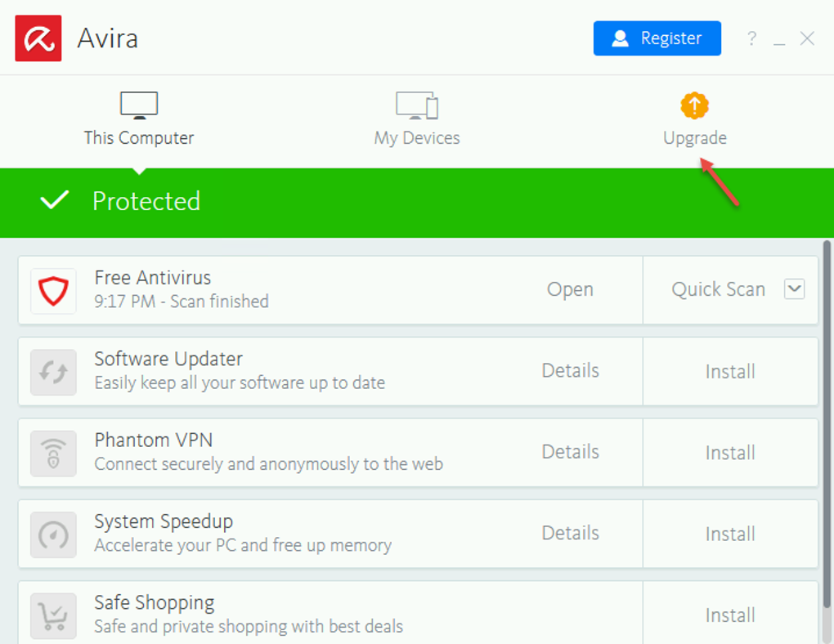Select the Free Antivirus shield icon
The width and height of the screenshot is (834, 644).
tap(52, 288)
